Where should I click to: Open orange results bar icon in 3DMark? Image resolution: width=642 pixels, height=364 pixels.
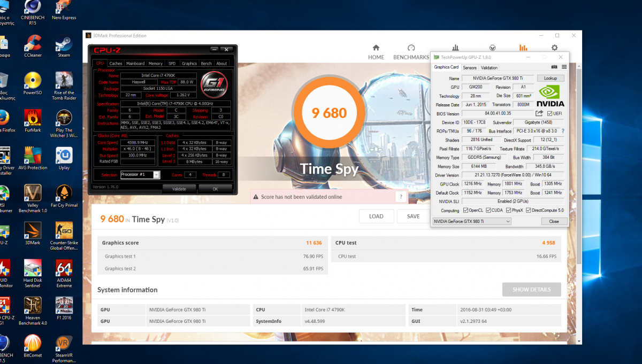tap(523, 48)
